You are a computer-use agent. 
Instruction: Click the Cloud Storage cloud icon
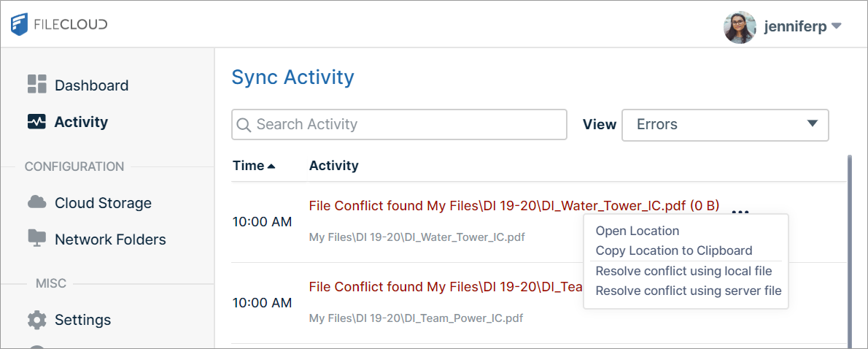tap(36, 202)
